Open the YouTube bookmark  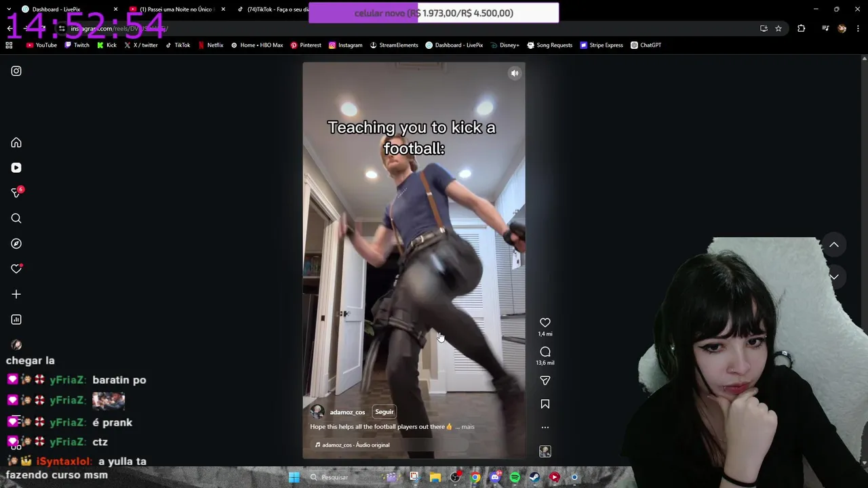41,45
